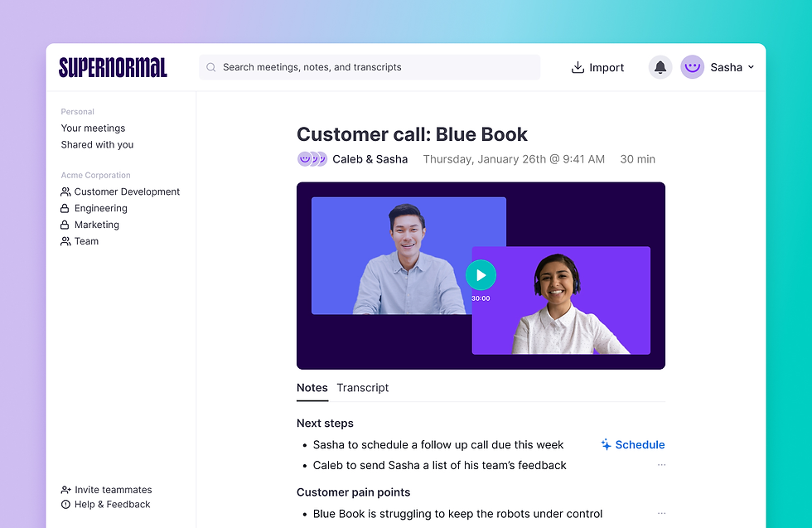Click the Caleb & Sasha participants text
Image resolution: width=812 pixels, height=528 pixels.
[370, 159]
